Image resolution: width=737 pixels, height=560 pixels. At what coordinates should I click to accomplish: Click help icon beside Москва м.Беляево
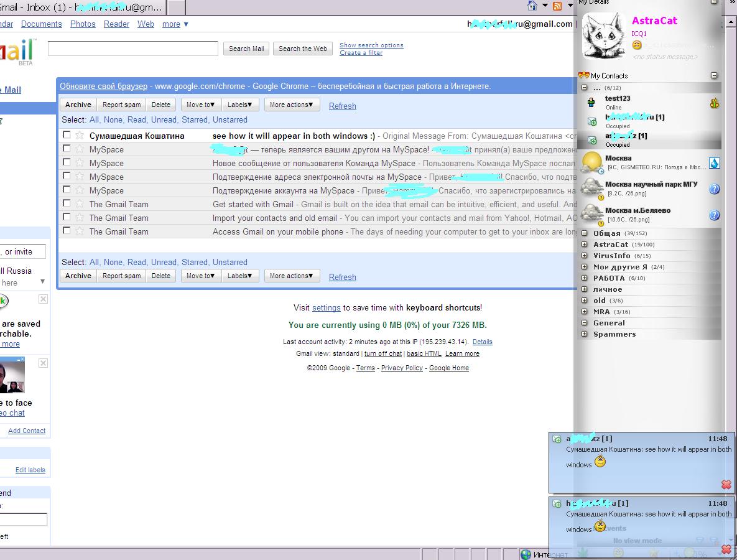coord(715,215)
